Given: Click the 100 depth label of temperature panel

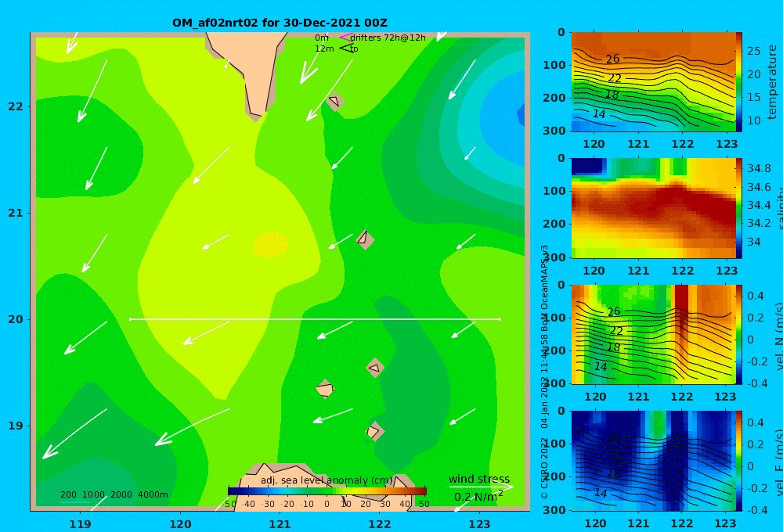Looking at the screenshot, I should (554, 65).
